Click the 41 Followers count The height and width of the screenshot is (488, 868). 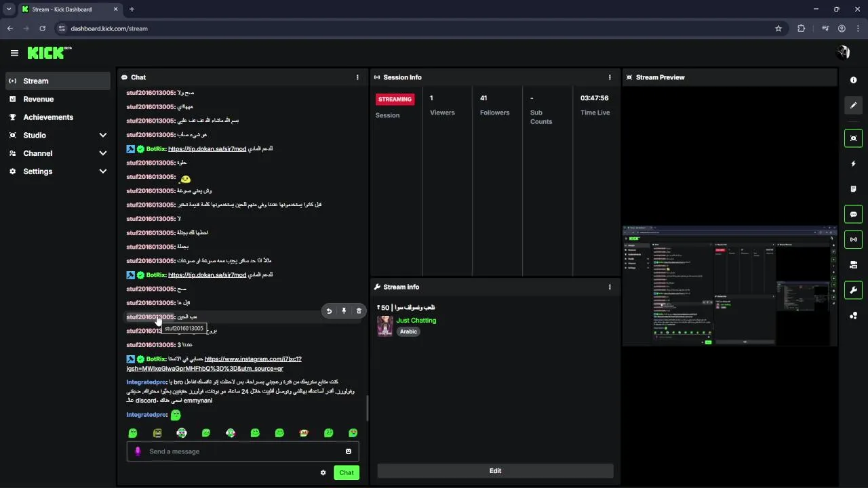pos(484,98)
